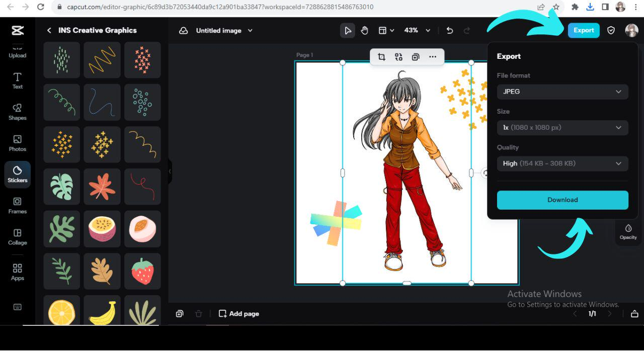
Task: Click the rotate handle beside the image
Action: coord(486,173)
